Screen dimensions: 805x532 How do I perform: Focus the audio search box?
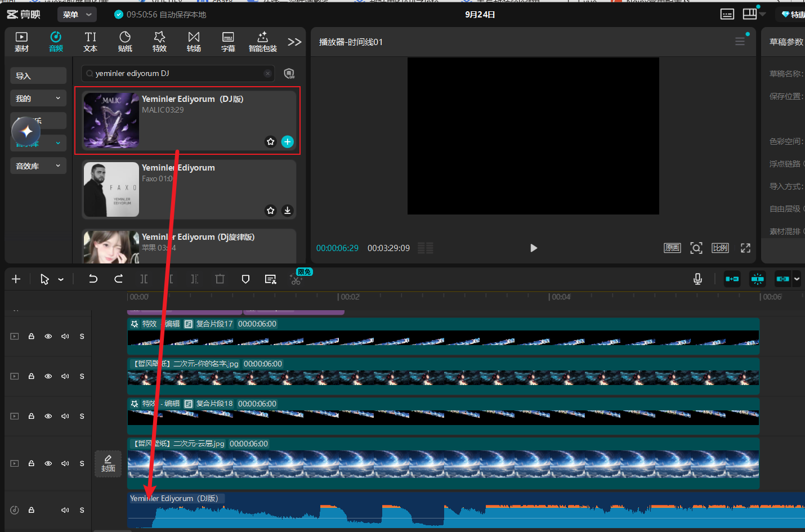click(179, 73)
